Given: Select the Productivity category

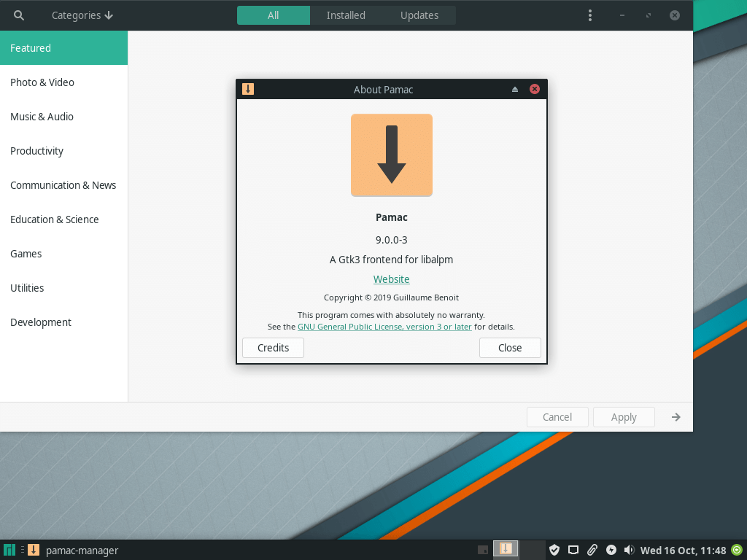Looking at the screenshot, I should click(x=64, y=151).
